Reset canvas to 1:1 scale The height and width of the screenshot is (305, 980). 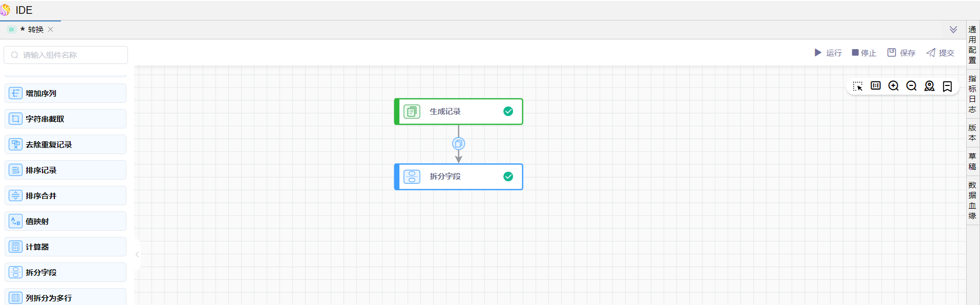[x=876, y=86]
